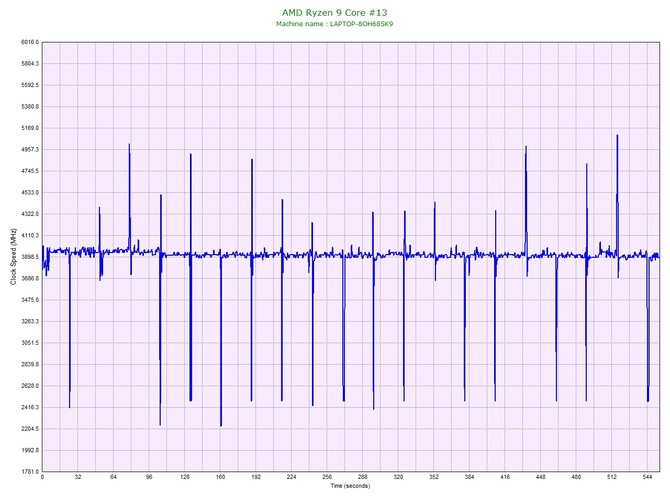Screen dimensions: 670x503
Task: Click the 544 mark on time axis
Action: point(647,478)
